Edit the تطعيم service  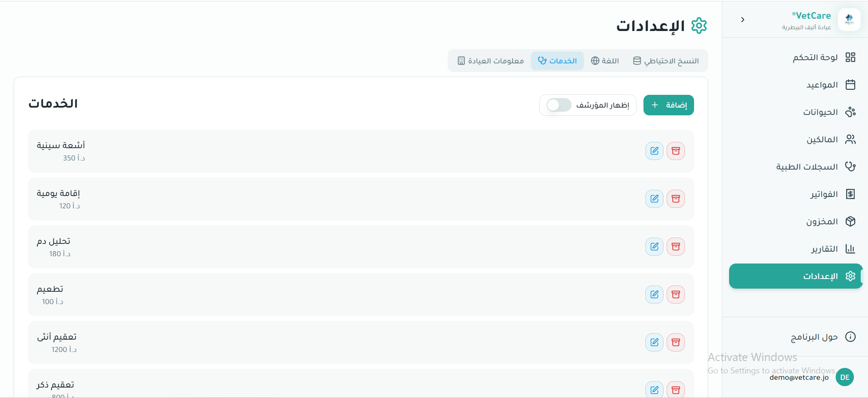tap(654, 295)
